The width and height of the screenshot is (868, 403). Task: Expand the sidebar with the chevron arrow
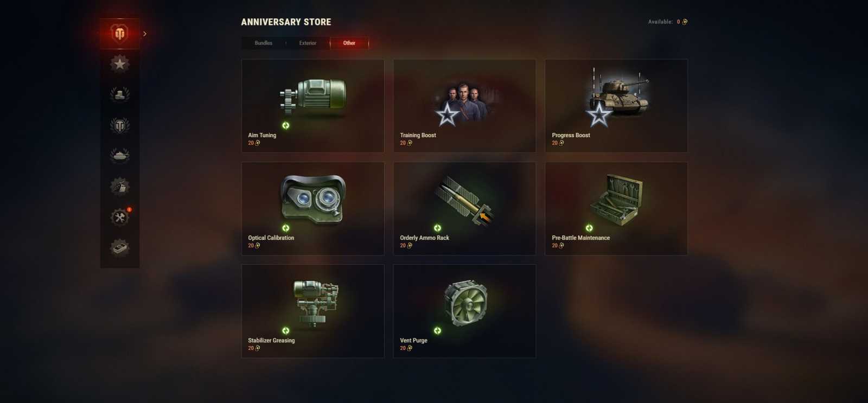point(145,34)
